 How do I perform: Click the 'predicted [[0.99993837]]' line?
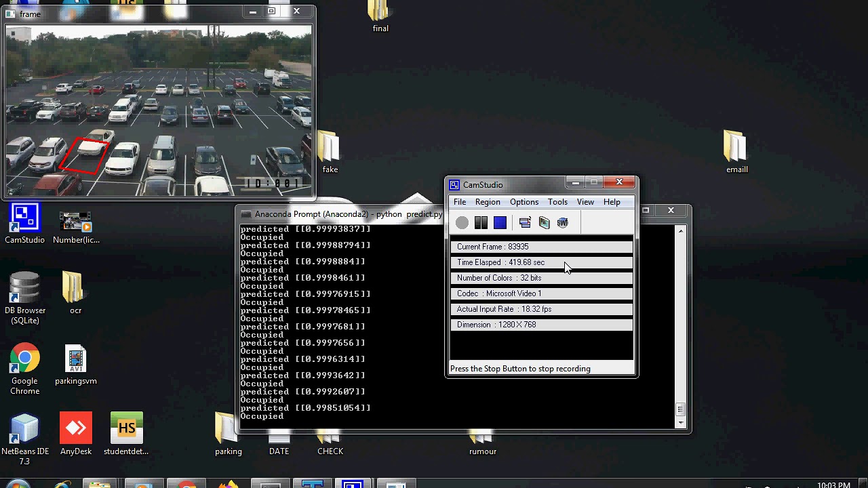[305, 229]
